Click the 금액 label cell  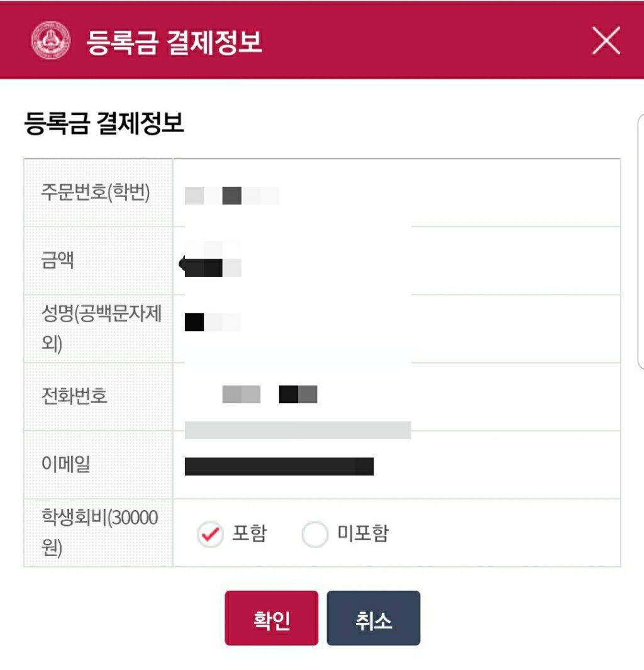99,260
